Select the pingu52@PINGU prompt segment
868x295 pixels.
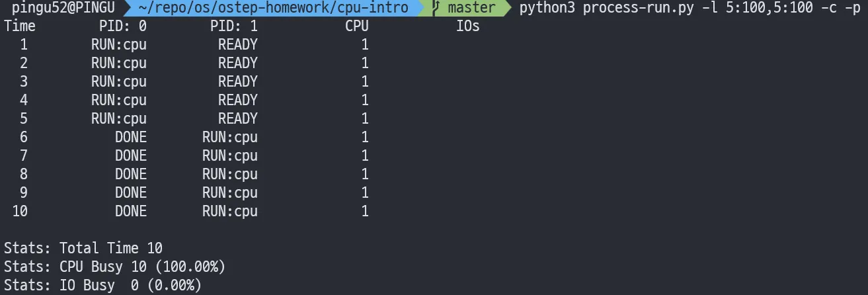[x=63, y=8]
